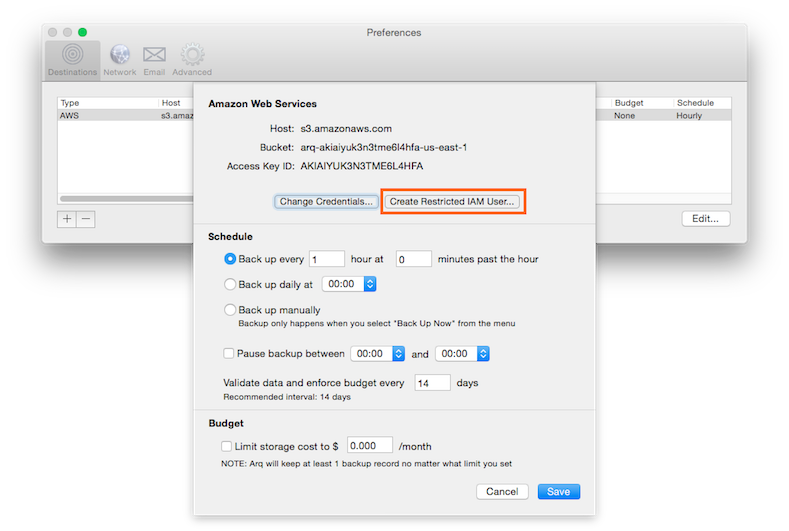Click the minus button to remove destination
The height and width of the screenshot is (531, 789).
[86, 219]
